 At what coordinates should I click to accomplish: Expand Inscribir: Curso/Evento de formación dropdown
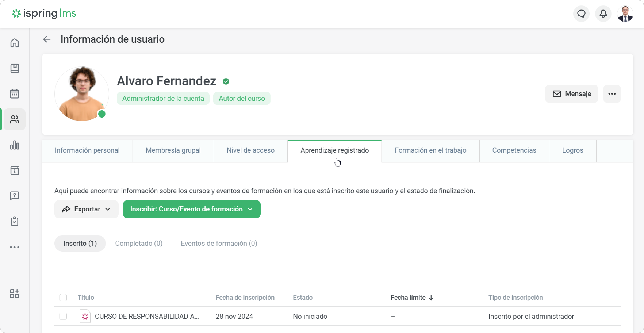pos(191,209)
